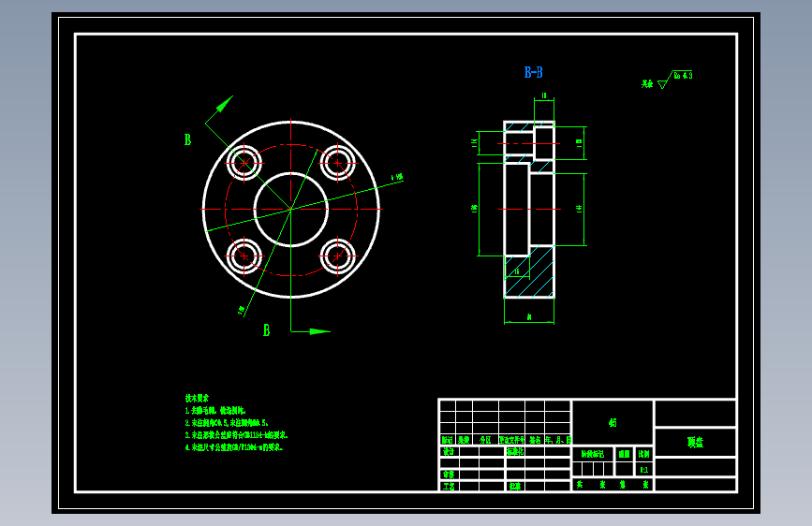This screenshot has height=526, width=812.
Task: Click the "比例" header cell
Action: [x=643, y=454]
